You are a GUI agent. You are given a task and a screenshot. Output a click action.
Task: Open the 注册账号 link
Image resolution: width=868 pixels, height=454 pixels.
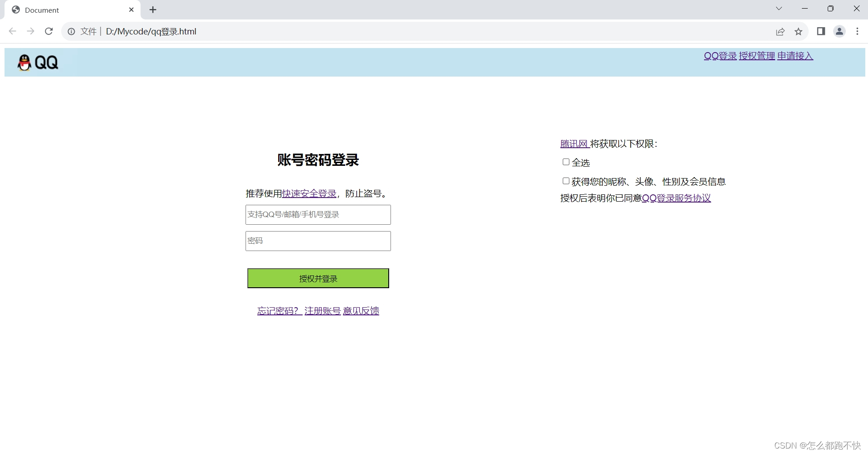[x=323, y=311]
